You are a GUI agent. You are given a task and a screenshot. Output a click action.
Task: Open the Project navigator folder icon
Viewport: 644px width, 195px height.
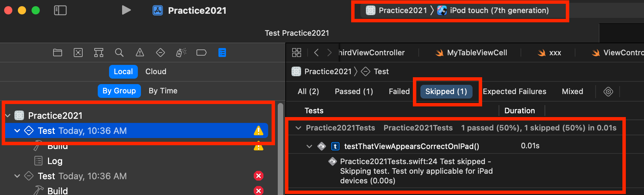[x=58, y=53]
